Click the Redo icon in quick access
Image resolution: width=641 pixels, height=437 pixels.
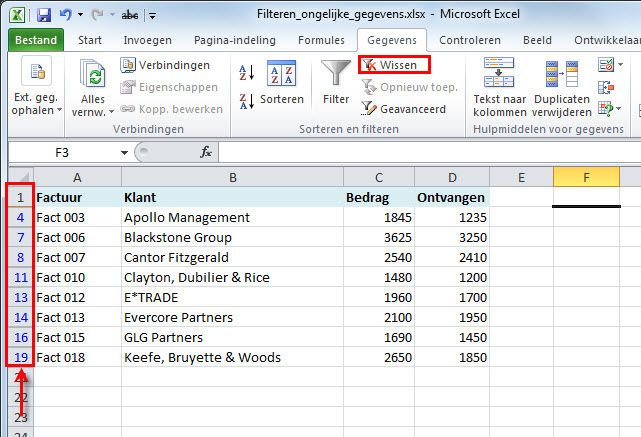[97, 15]
